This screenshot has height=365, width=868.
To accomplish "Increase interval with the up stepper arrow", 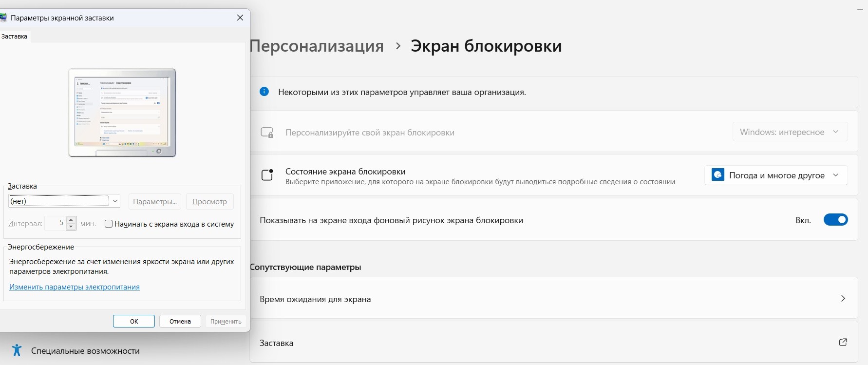I will (x=71, y=219).
